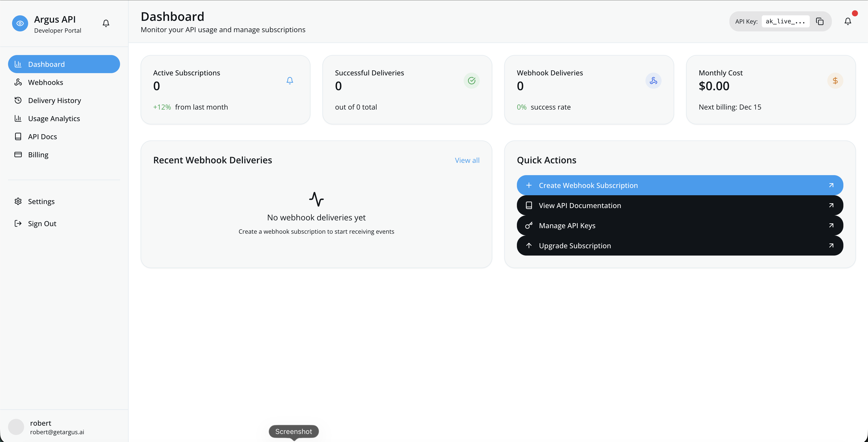Image resolution: width=868 pixels, height=442 pixels.
Task: Click the Sign Out arrow icon
Action: [x=18, y=223]
